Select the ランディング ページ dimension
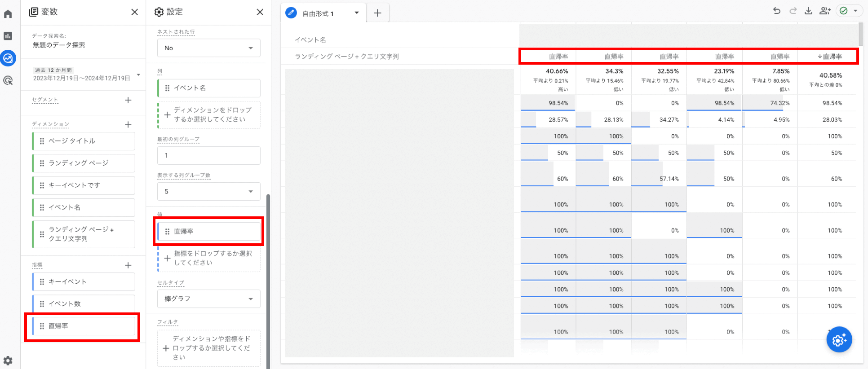Screen dimensions: 868x369 pyautogui.click(x=84, y=163)
